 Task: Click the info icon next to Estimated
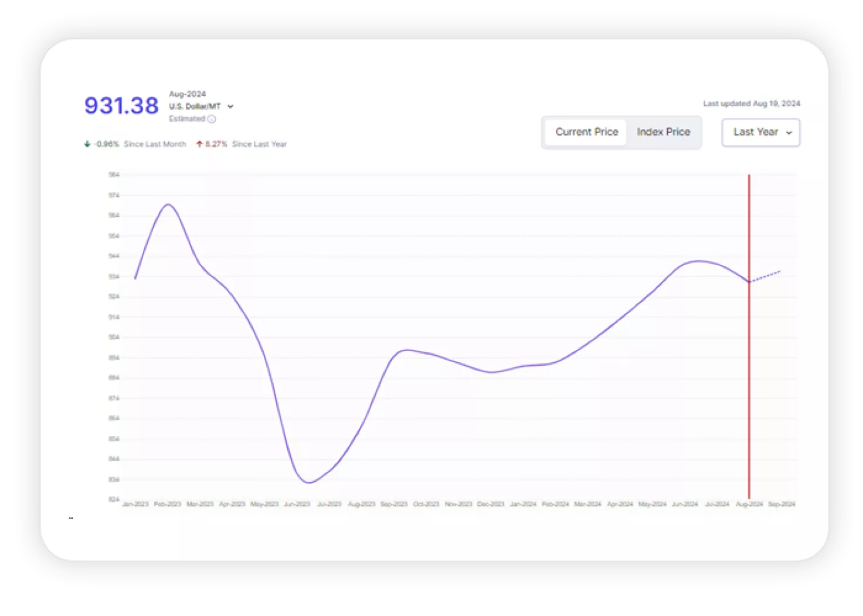pos(212,119)
